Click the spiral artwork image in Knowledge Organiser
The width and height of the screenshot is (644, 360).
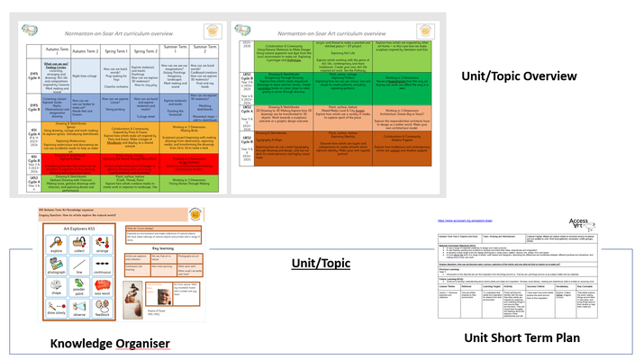pyautogui.click(x=132, y=300)
